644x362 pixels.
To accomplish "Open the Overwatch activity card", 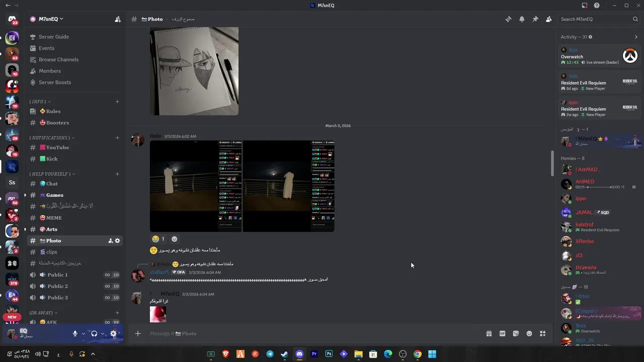I will click(600, 56).
